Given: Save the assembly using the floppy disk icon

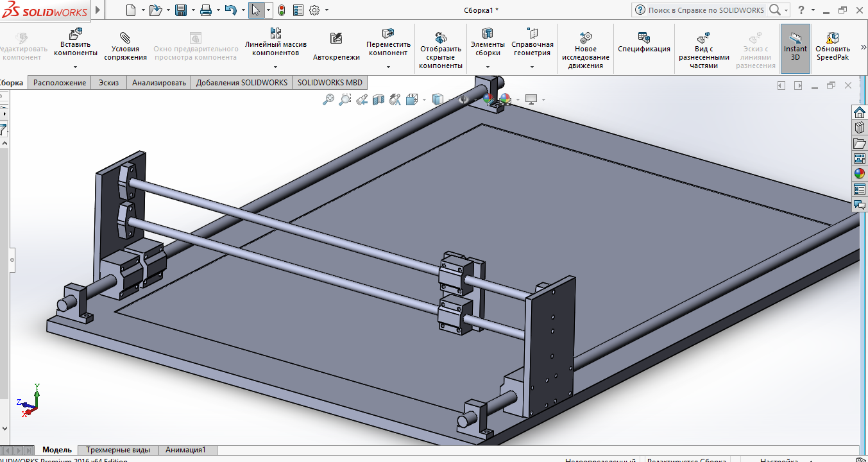Looking at the screenshot, I should click(181, 10).
